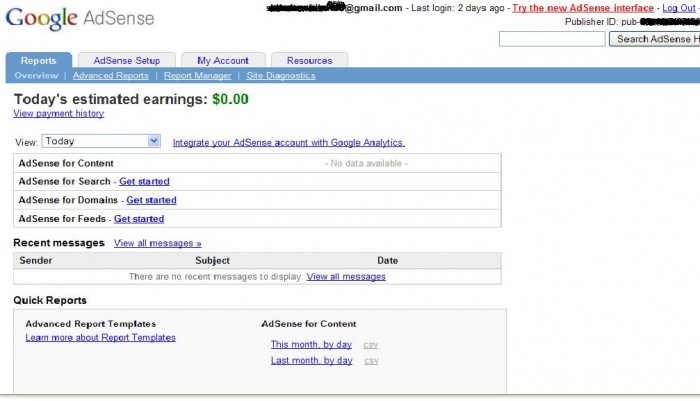The width and height of the screenshot is (700, 401).
Task: Click the Search AdSense Help button
Action: [x=654, y=39]
